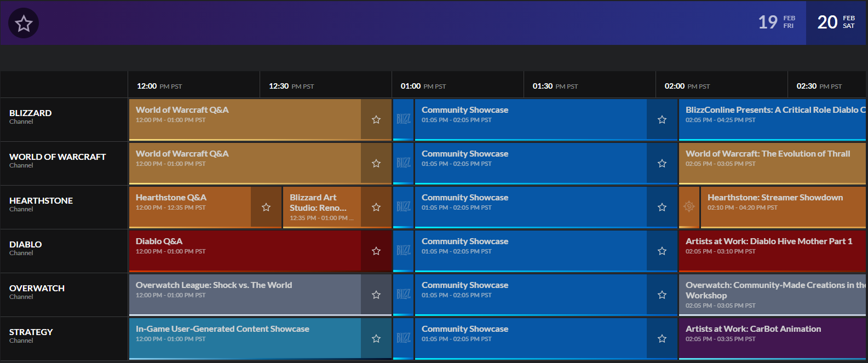
Task: Open Community Showcase on the Diablo channel
Action: 531,251
